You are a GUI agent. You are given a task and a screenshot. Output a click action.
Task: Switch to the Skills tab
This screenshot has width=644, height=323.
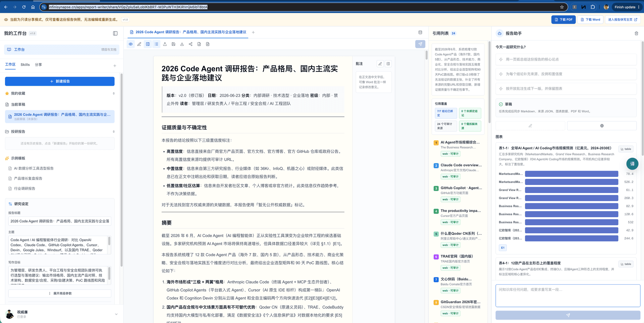[25, 64]
